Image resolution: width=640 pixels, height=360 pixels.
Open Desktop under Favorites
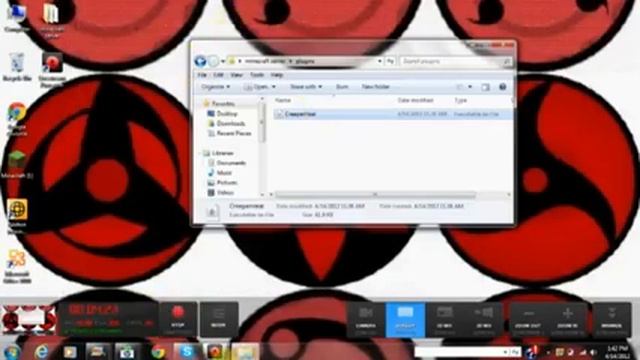(227, 114)
